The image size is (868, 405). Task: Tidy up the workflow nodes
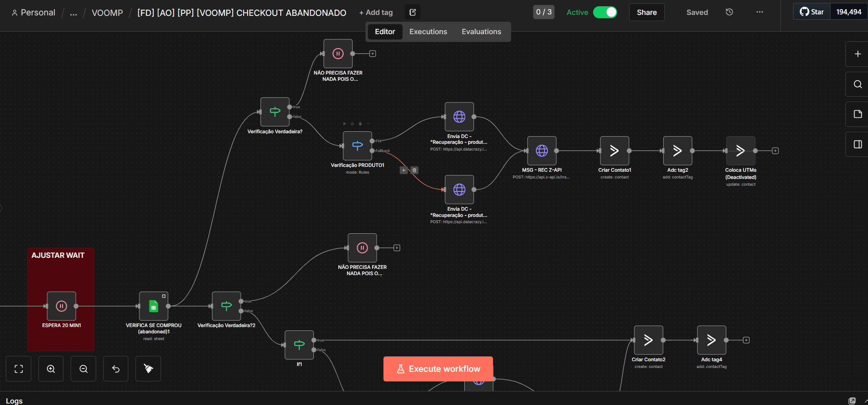click(x=148, y=369)
